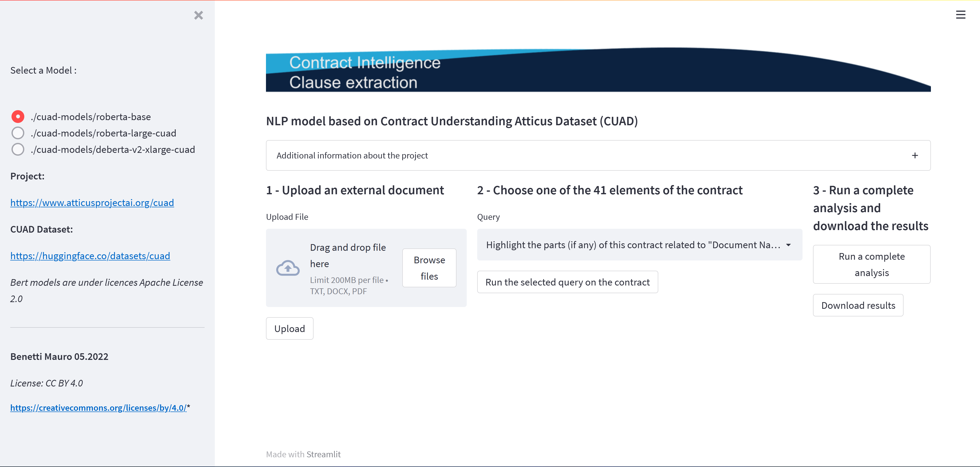Open the huggingface.co datasets cuad link
The height and width of the screenshot is (467, 980).
click(x=90, y=256)
